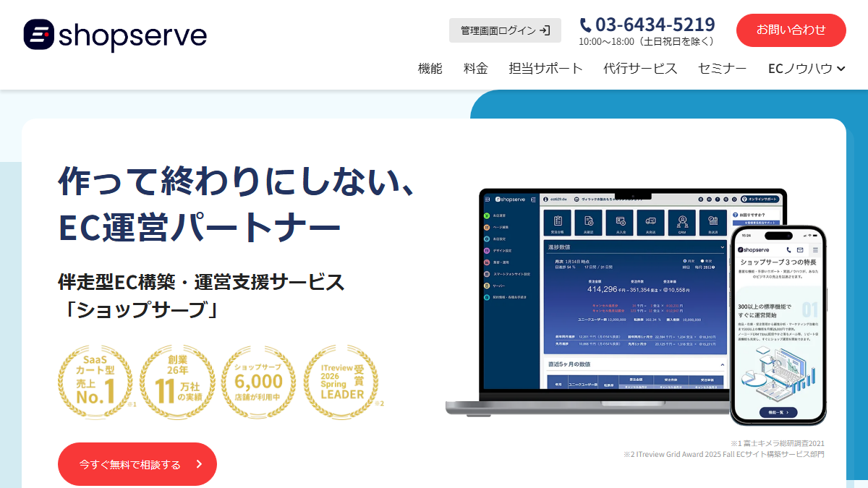The width and height of the screenshot is (868, 488).
Task: Tap hamburger menu icon on phone mockup
Action: tap(814, 249)
